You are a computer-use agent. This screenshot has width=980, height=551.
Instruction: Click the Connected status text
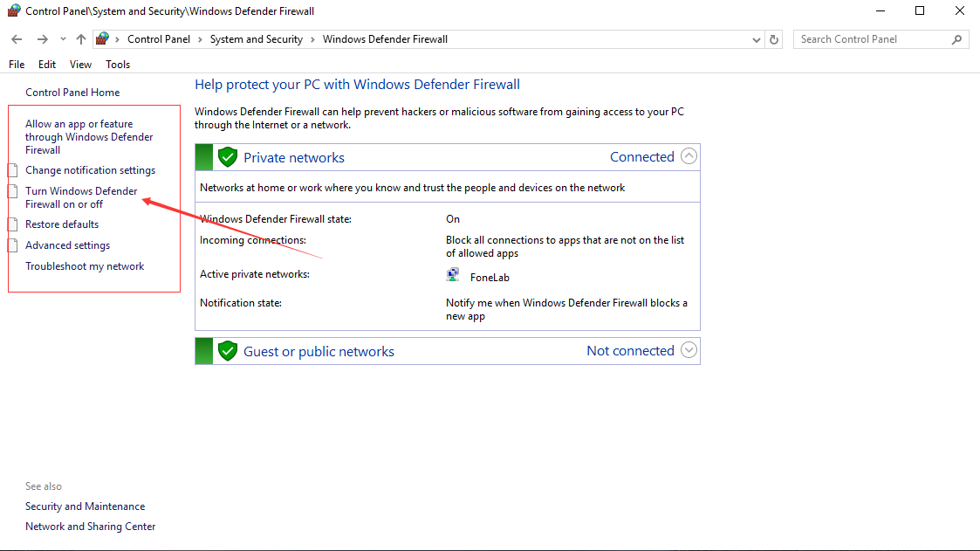[x=642, y=157]
